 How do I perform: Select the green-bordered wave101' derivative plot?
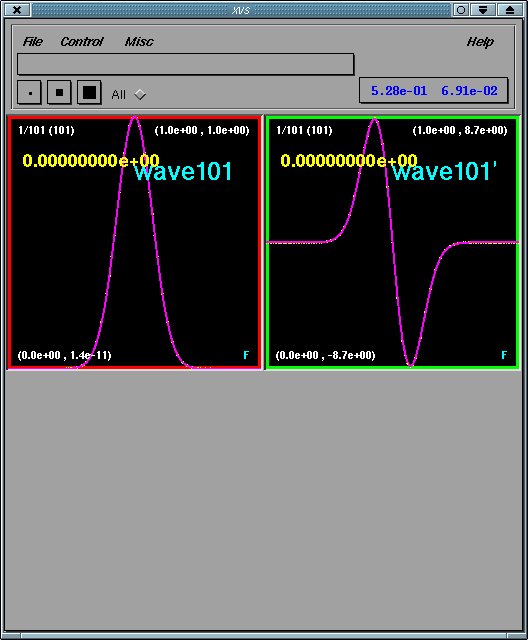pyautogui.click(x=393, y=242)
